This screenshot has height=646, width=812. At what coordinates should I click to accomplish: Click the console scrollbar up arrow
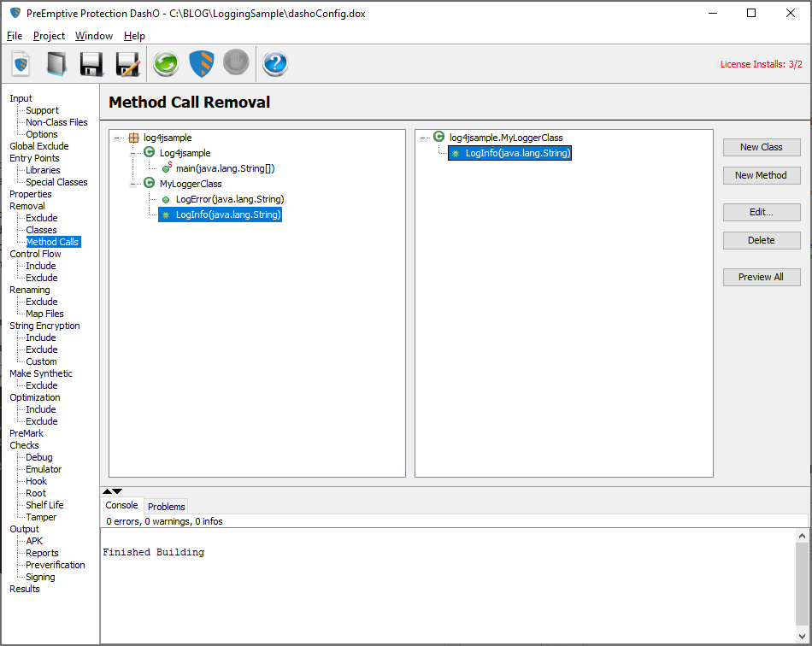click(x=802, y=536)
